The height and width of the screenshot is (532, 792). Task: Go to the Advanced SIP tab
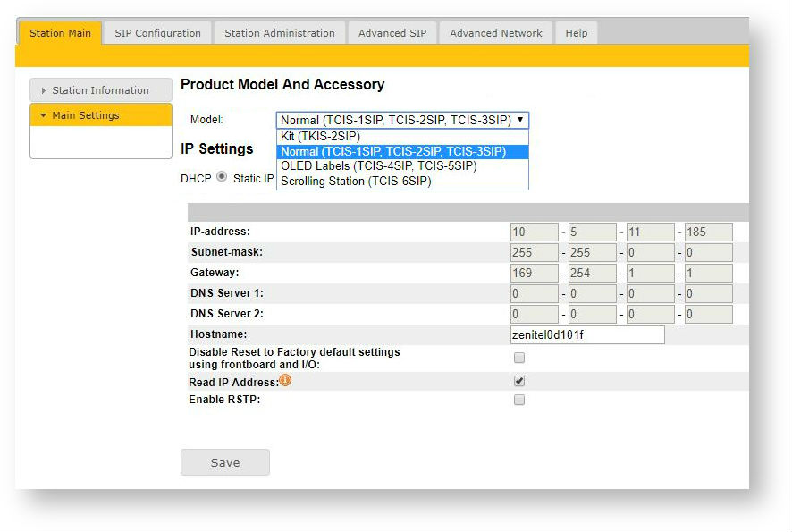[x=392, y=33]
